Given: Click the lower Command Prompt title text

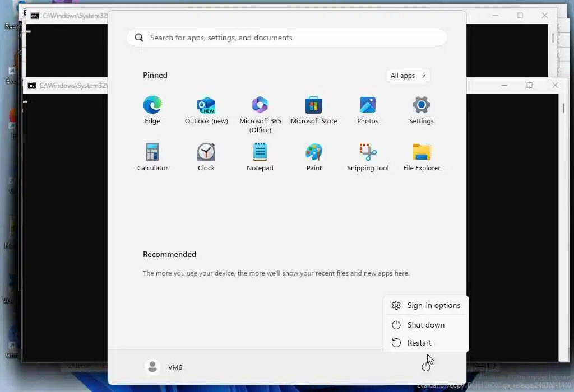Looking at the screenshot, I should (x=73, y=86).
